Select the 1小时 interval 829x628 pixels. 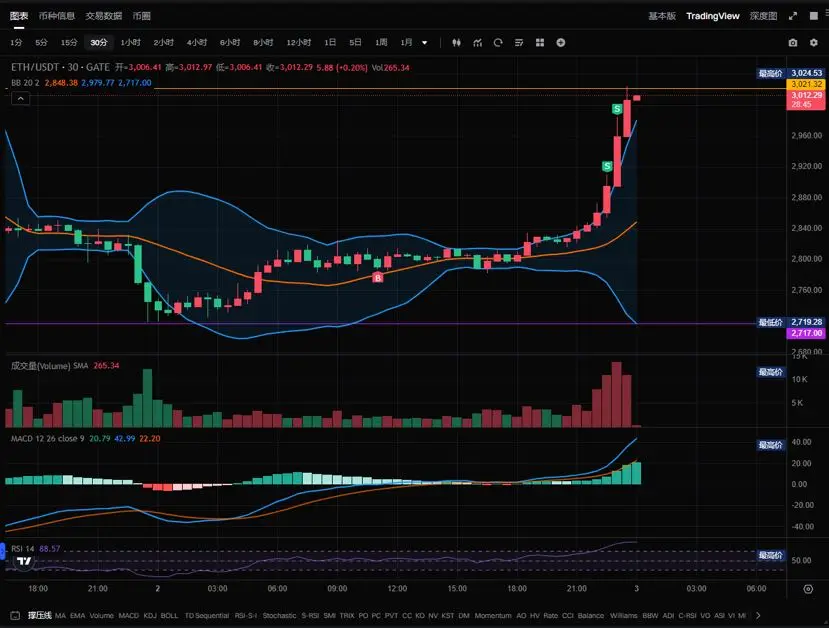[x=131, y=42]
